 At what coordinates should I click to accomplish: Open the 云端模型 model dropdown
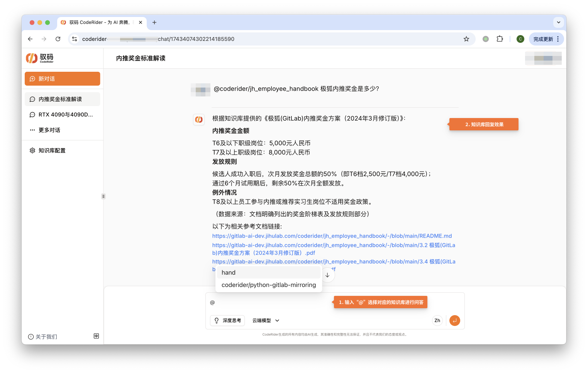(x=266, y=321)
